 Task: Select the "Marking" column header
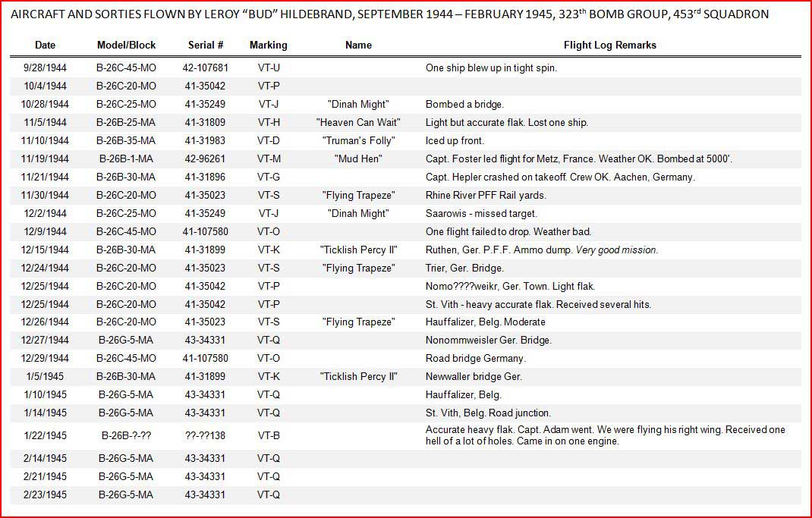(268, 45)
